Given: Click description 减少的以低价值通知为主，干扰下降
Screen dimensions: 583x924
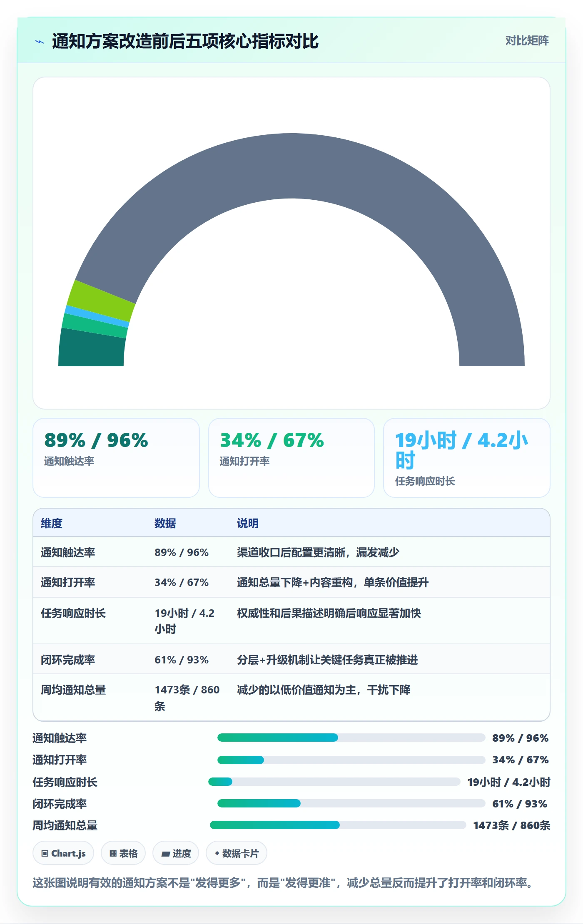Looking at the screenshot, I should 324,690.
